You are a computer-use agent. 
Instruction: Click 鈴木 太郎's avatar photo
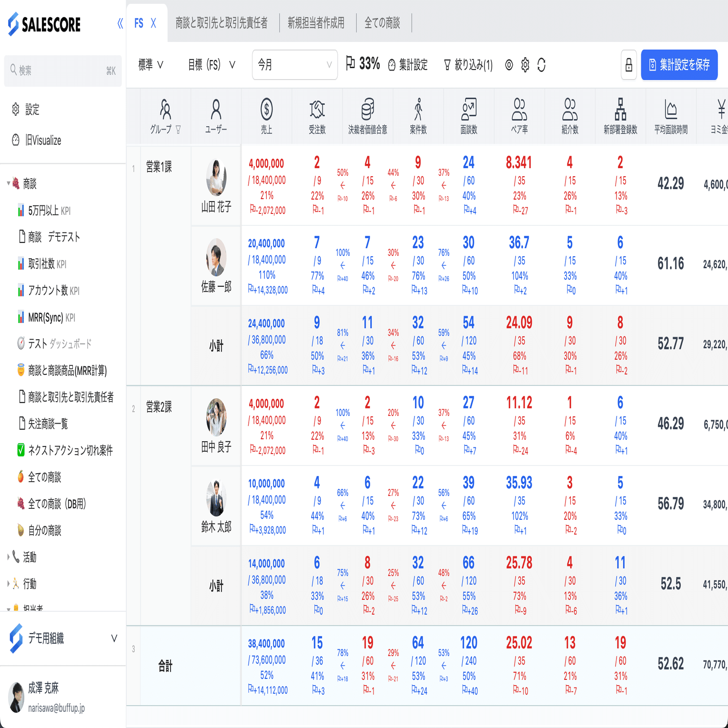pyautogui.click(x=216, y=498)
